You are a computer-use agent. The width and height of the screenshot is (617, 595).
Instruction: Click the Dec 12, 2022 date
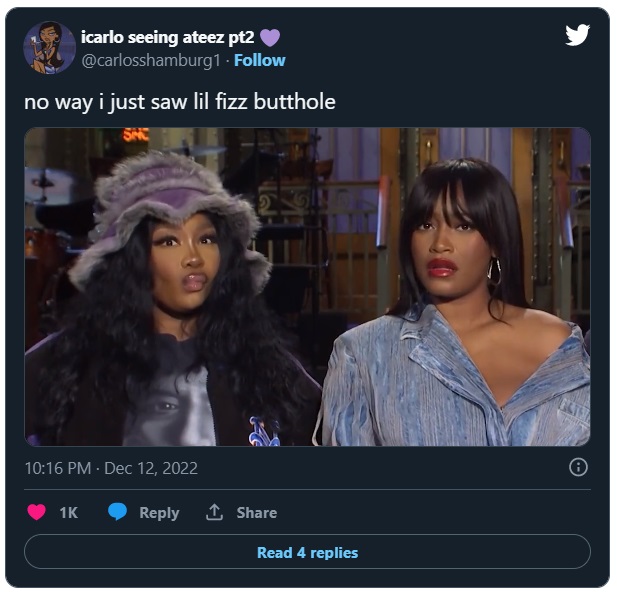[x=151, y=468]
